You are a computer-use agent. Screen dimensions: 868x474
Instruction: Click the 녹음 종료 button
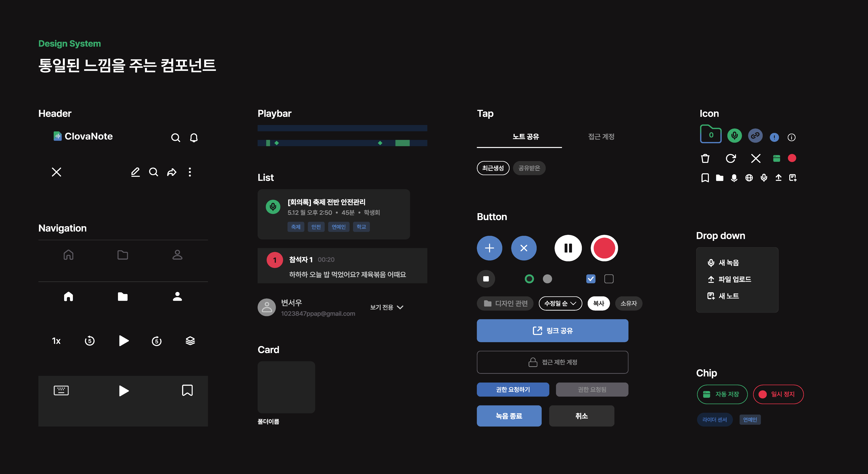pyautogui.click(x=509, y=416)
